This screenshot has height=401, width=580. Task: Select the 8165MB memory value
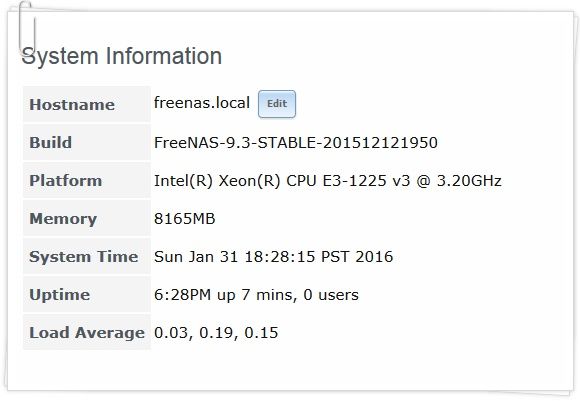pyautogui.click(x=185, y=219)
